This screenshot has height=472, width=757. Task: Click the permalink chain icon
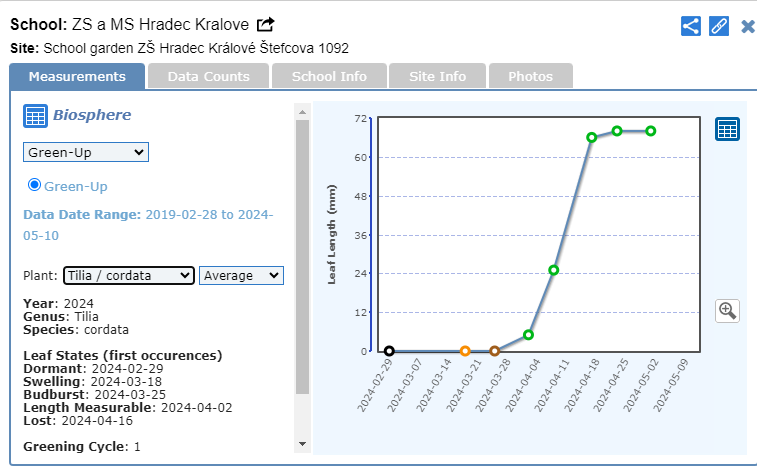point(719,26)
